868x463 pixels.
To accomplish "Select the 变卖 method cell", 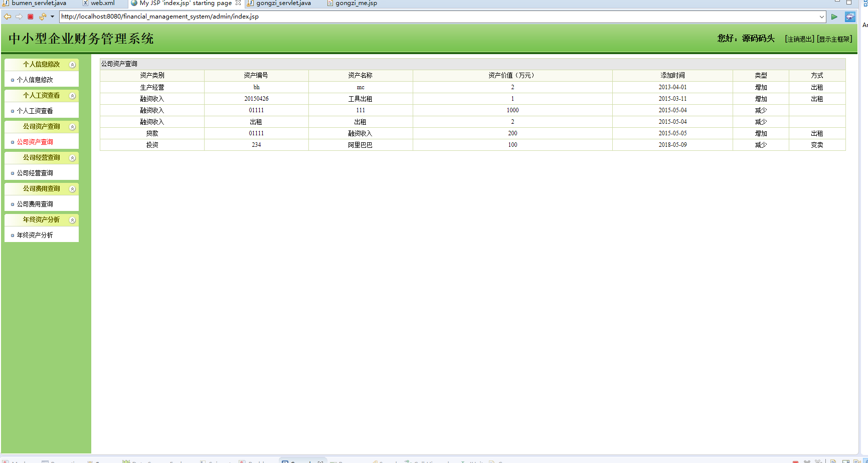I will click(817, 145).
